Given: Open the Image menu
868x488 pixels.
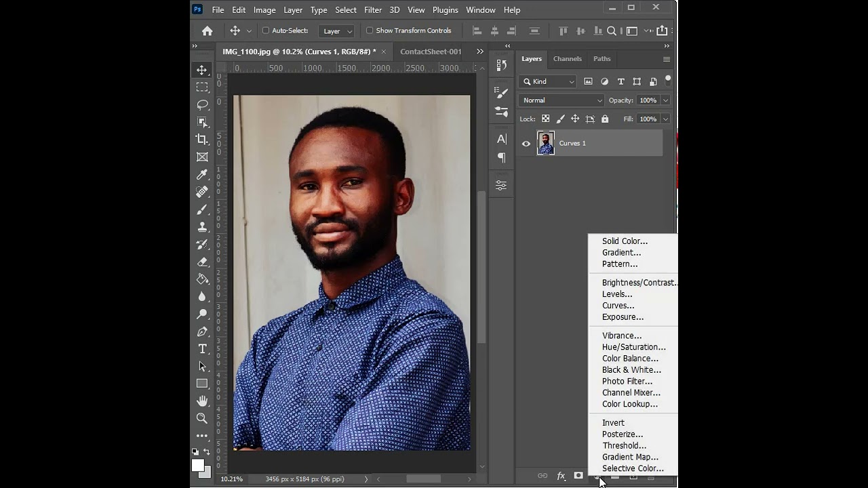Looking at the screenshot, I should tap(264, 10).
